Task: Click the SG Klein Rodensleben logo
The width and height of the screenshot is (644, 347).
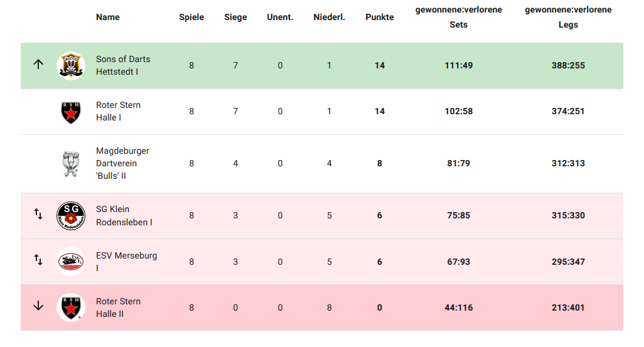Action: (x=71, y=216)
